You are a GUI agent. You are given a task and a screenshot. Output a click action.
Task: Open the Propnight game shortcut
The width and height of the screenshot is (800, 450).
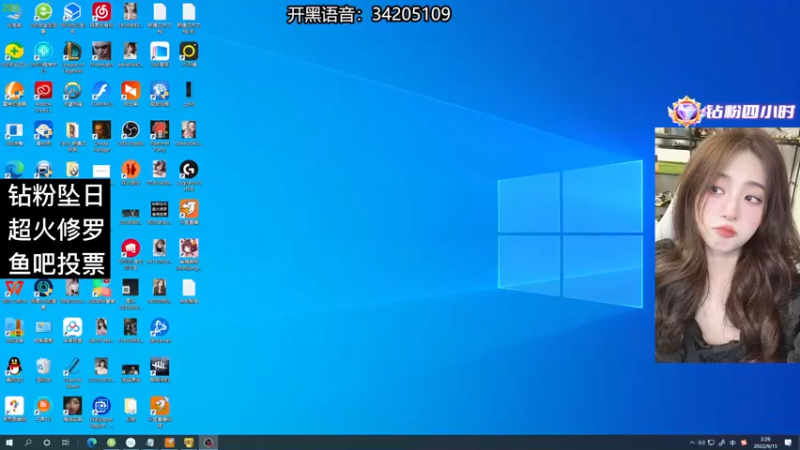click(x=102, y=51)
